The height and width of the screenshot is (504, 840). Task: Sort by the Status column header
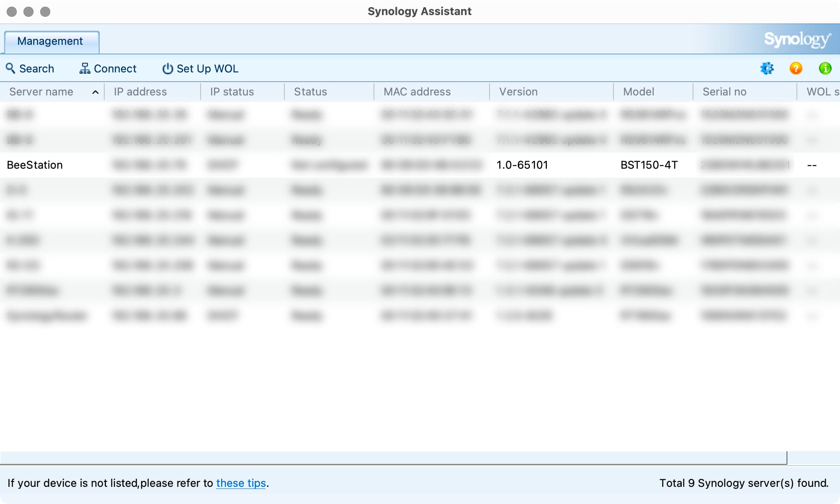tap(329, 92)
